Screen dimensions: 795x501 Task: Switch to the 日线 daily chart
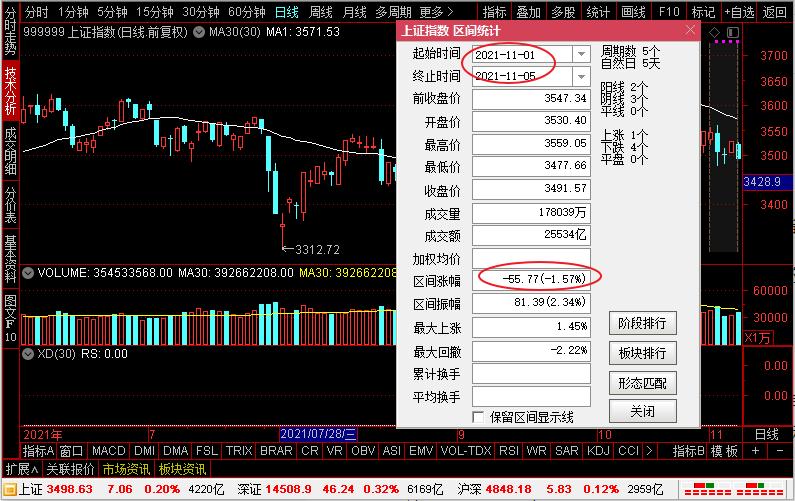(x=286, y=11)
